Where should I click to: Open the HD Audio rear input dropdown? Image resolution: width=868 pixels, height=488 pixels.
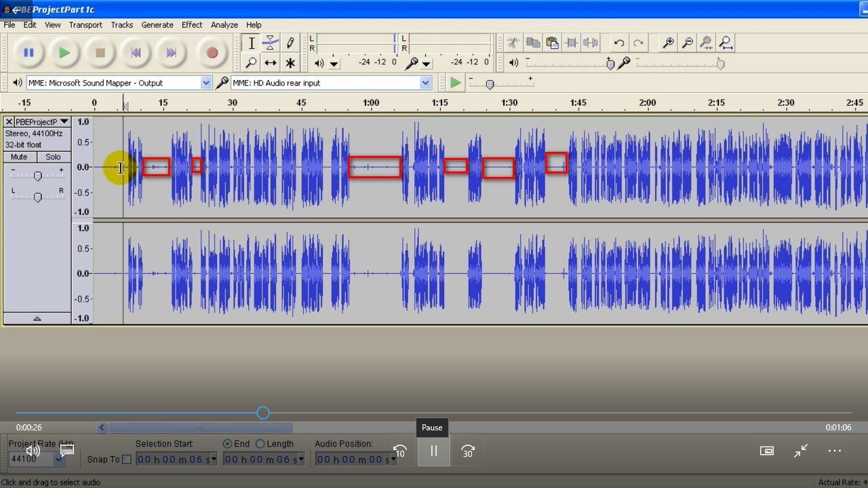(425, 83)
